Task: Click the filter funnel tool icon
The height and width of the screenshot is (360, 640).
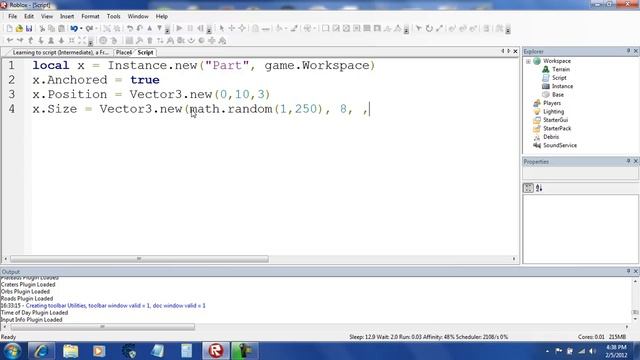Action: pyautogui.click(x=419, y=29)
